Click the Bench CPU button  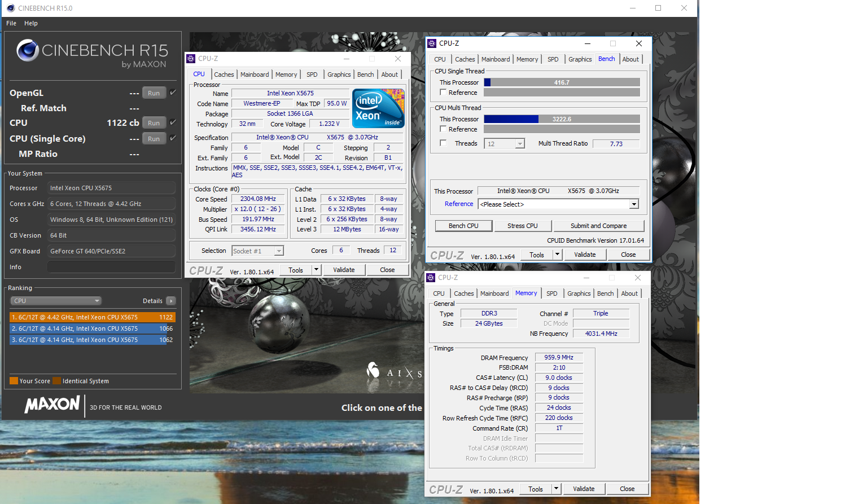tap(463, 226)
